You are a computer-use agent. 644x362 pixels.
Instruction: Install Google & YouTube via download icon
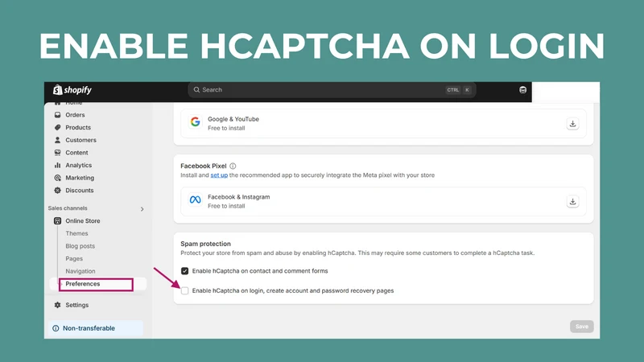tap(572, 124)
